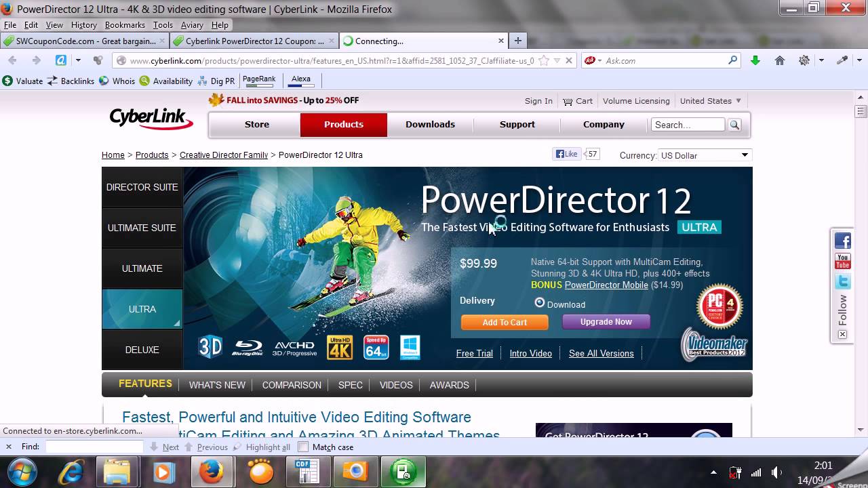The width and height of the screenshot is (868, 488).
Task: Select the Download delivery radio button
Action: point(540,303)
